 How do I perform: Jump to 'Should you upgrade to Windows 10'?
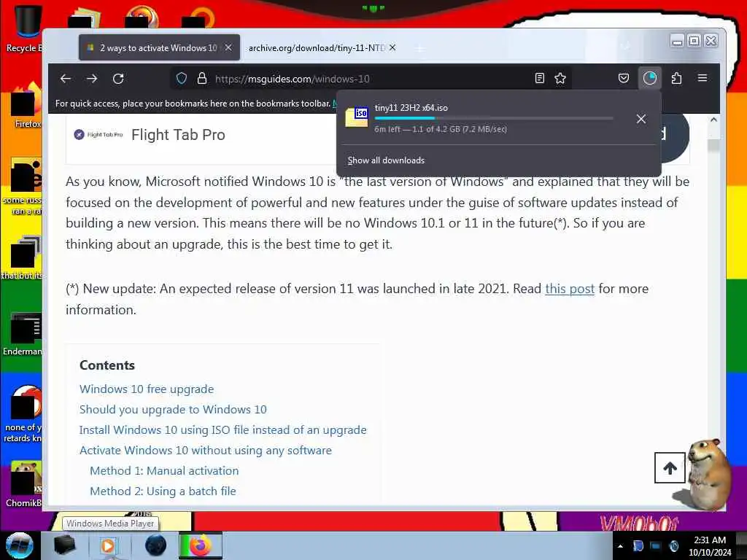point(173,410)
